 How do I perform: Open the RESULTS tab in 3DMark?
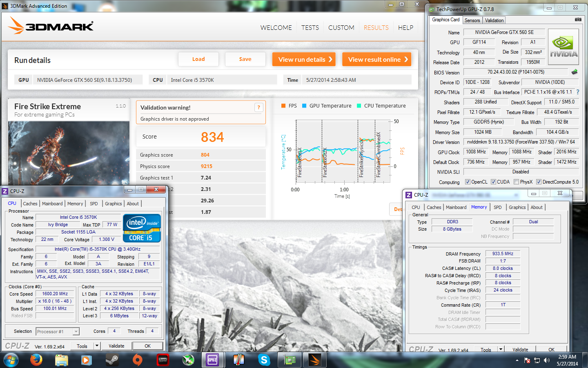[376, 28]
